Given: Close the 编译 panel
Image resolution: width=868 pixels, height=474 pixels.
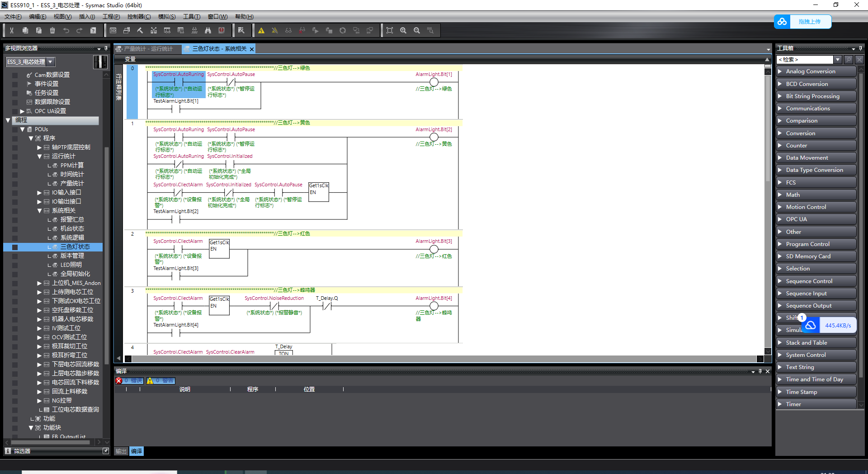Looking at the screenshot, I should 768,371.
